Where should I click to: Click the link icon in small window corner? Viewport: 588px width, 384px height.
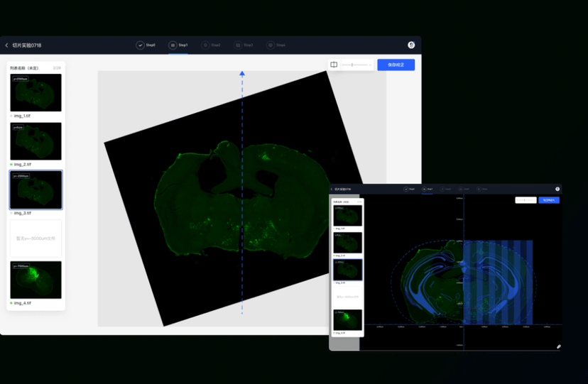click(558, 346)
